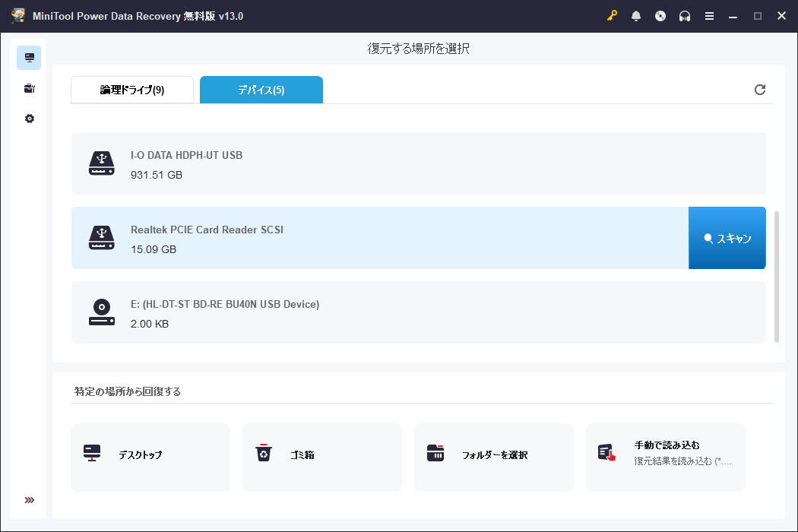
Task: Open the headset support icon
Action: pyautogui.click(x=685, y=16)
